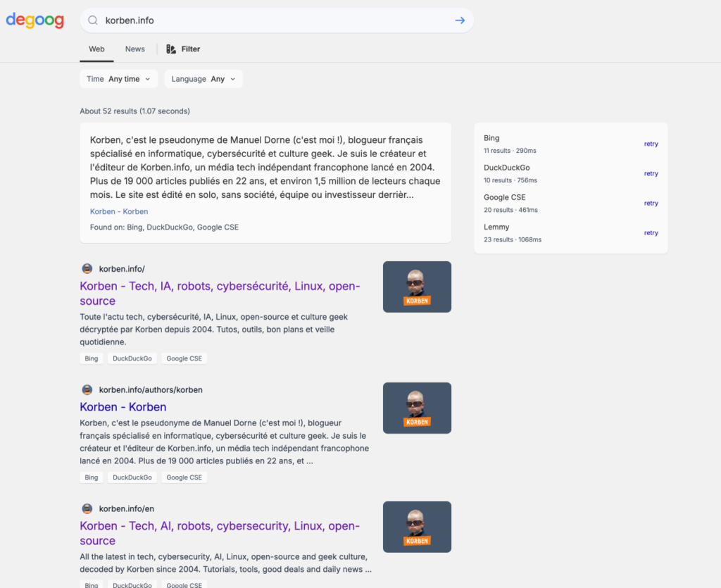The image size is (721, 588).
Task: Click thumbnail of the korben.info/ result
Action: pos(417,287)
